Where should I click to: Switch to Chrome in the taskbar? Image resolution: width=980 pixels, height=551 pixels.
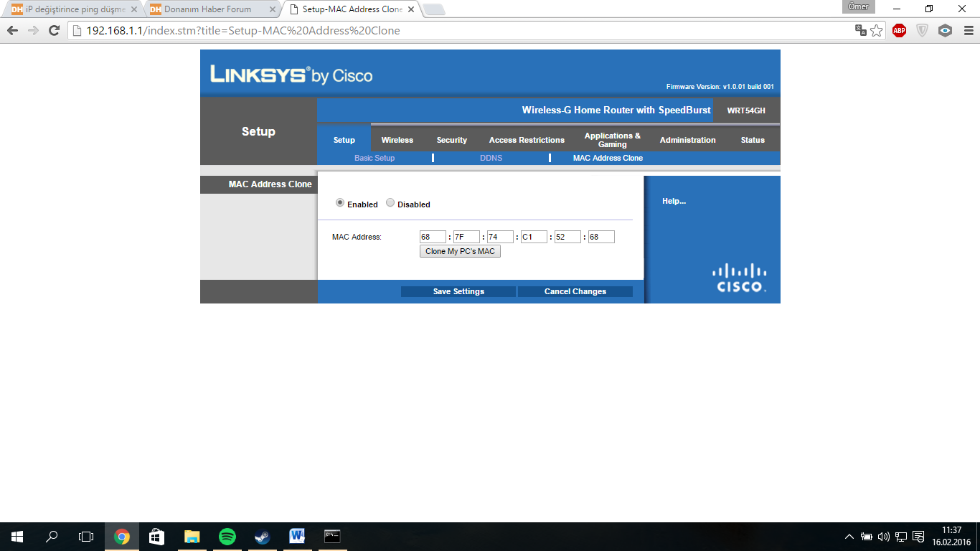click(x=122, y=537)
